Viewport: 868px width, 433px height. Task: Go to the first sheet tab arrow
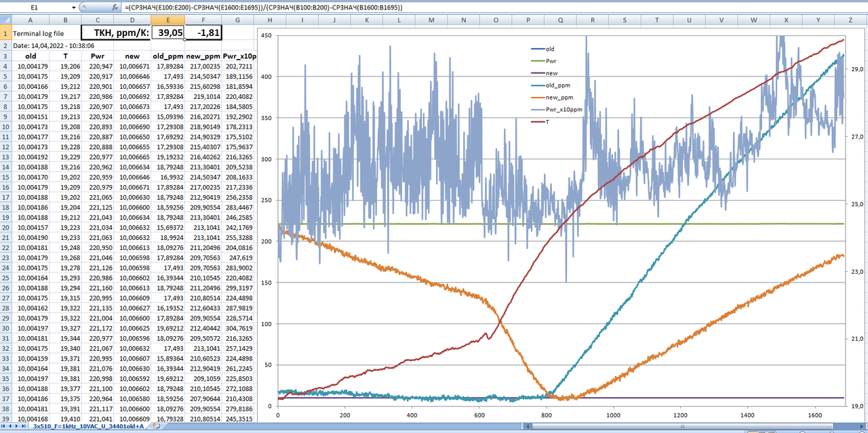[5, 426]
